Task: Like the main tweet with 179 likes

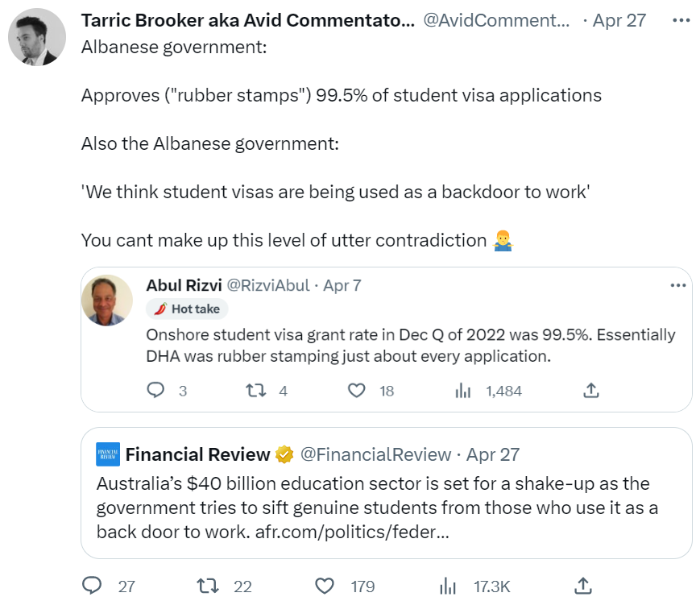Action: 325,586
